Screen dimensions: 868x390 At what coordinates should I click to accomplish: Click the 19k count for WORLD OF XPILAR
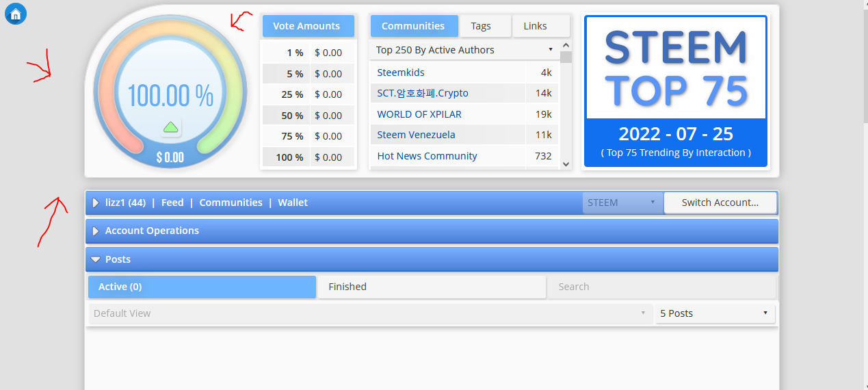coord(543,114)
